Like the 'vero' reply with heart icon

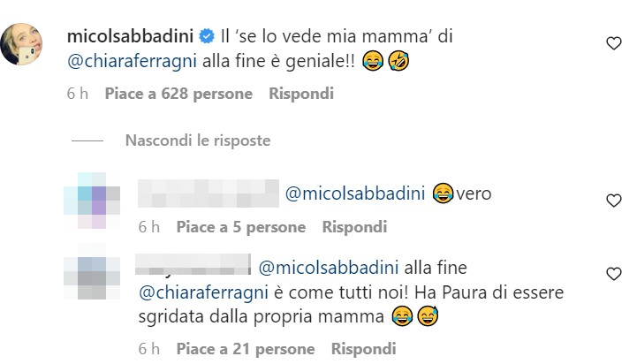(613, 201)
